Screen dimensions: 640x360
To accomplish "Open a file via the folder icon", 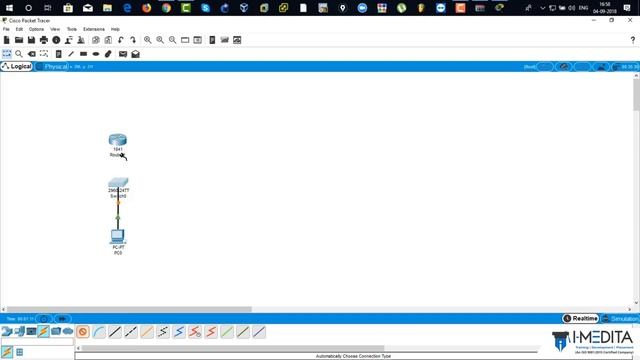I will click(x=19, y=40).
